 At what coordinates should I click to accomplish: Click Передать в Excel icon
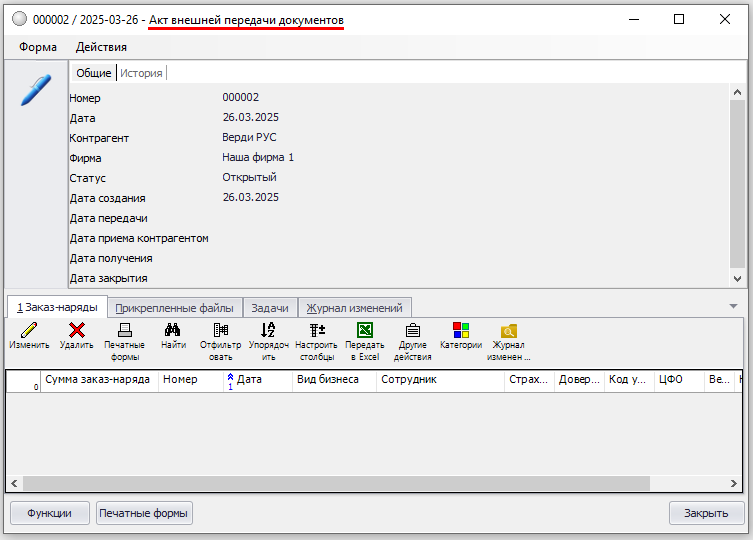click(365, 331)
